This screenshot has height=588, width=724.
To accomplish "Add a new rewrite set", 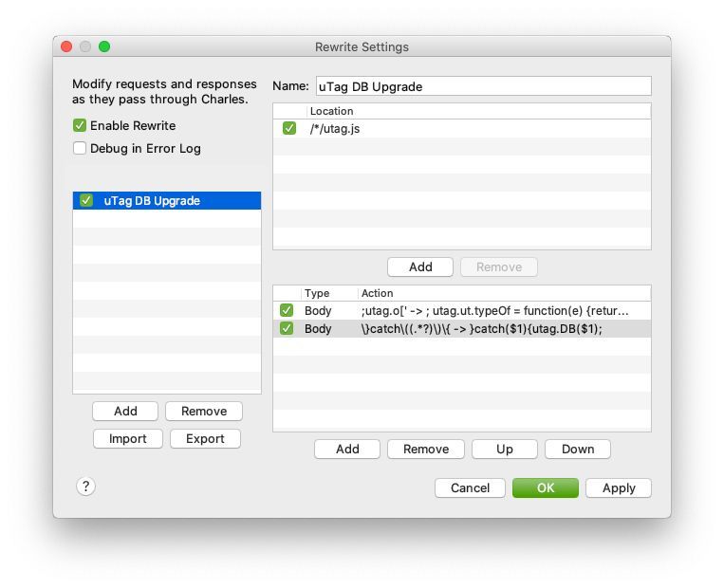I will (125, 411).
